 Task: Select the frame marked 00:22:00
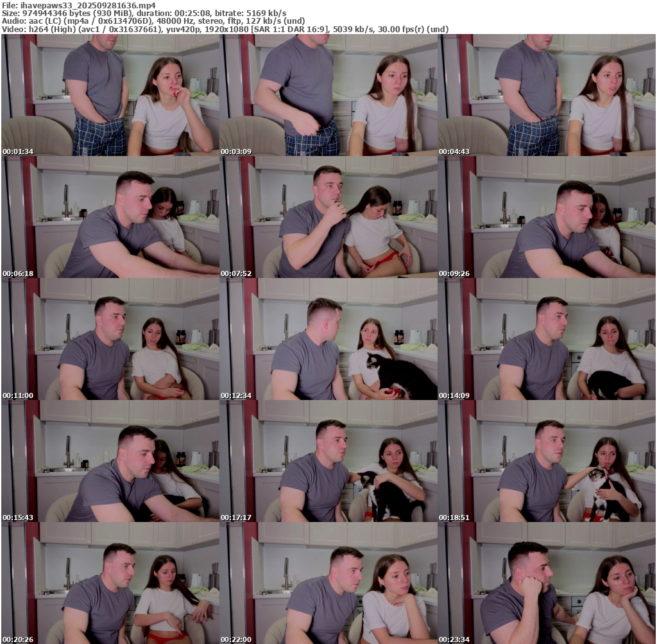click(328, 583)
